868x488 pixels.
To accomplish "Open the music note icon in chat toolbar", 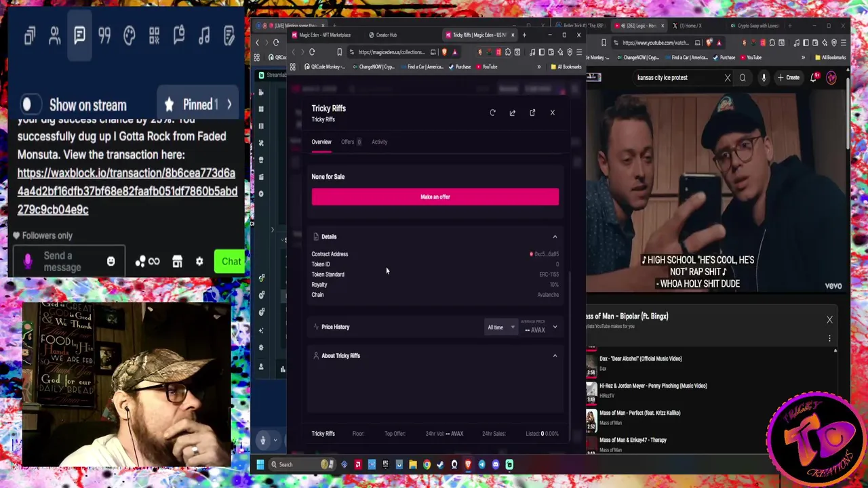I will pos(204,35).
